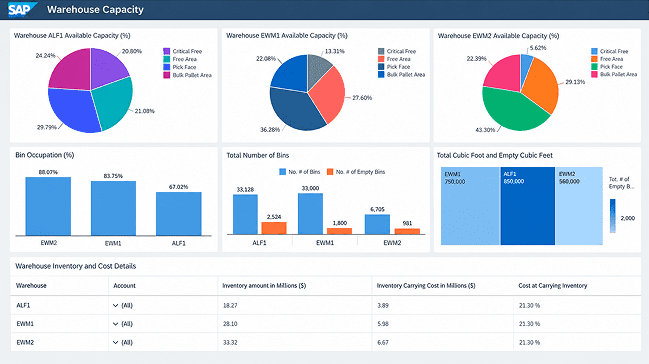Screen dimensions: 649x364
Task: Click the 28.10 inventory amount cell
Action: [x=294, y=324]
